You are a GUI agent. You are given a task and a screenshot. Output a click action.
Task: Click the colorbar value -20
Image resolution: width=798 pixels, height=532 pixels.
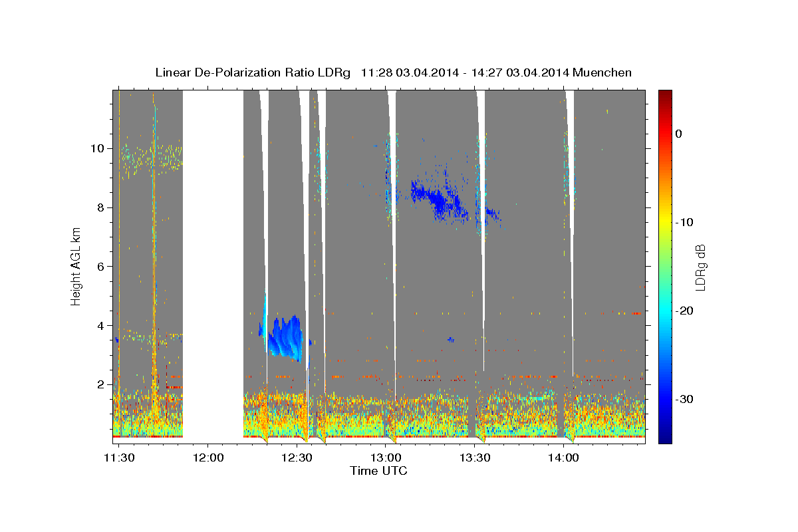pos(685,311)
